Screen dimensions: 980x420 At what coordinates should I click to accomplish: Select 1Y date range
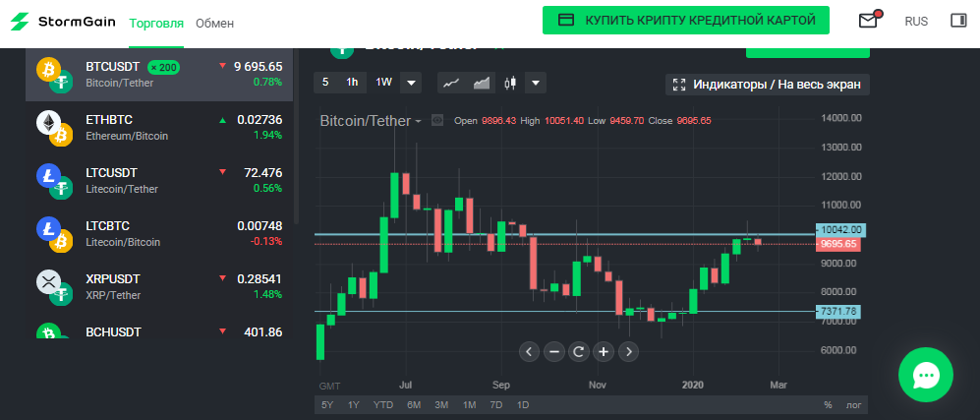[x=354, y=405]
